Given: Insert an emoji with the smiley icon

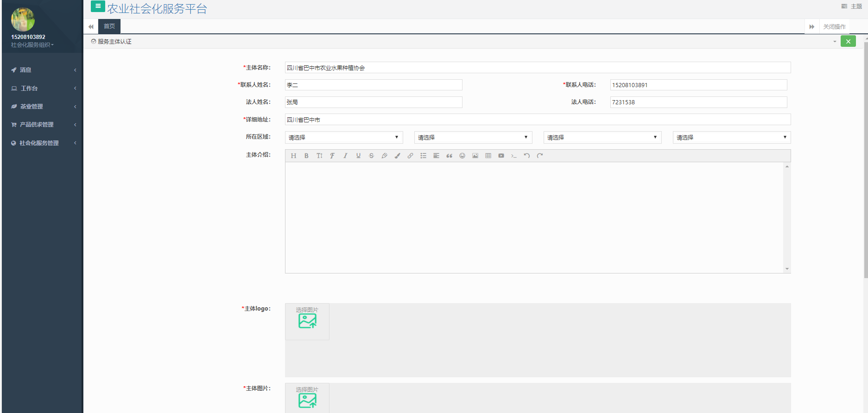Looking at the screenshot, I should [462, 156].
